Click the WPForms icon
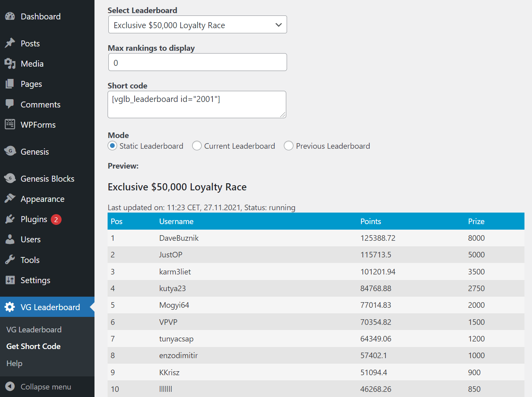This screenshot has height=397, width=532. (x=10, y=125)
